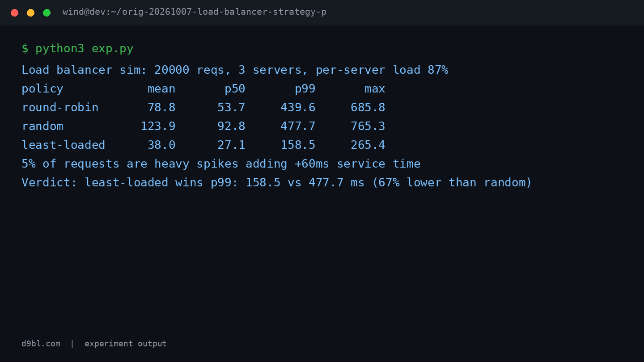The width and height of the screenshot is (644, 362).
Task: Click the random max value 765.3
Action: tap(368, 126)
